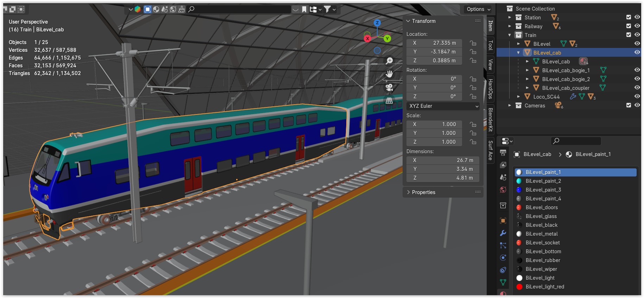The image size is (644, 298).
Task: Expand the Railway collection in outliner
Action: (x=510, y=26)
